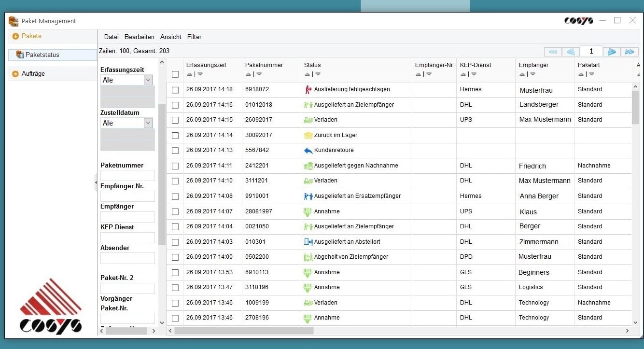Click the Paket Management app icon in the title bar
This screenshot has height=349, width=644.
[14, 21]
